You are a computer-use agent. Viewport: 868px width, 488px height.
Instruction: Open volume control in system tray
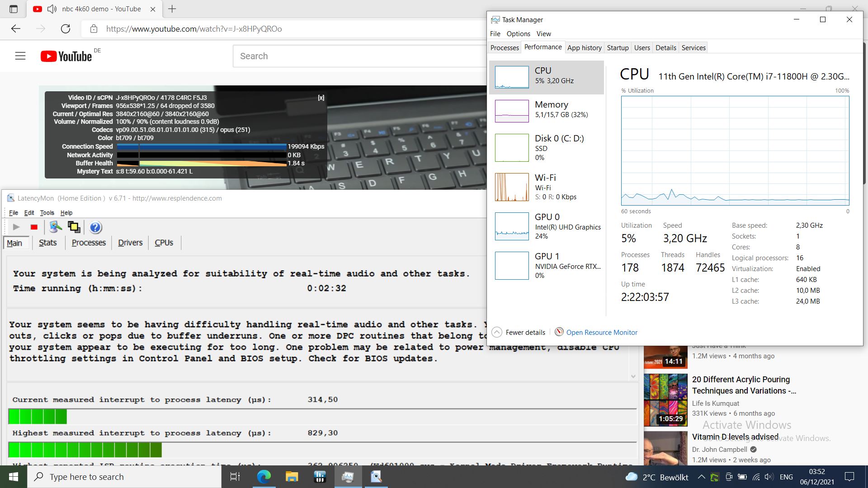click(769, 477)
